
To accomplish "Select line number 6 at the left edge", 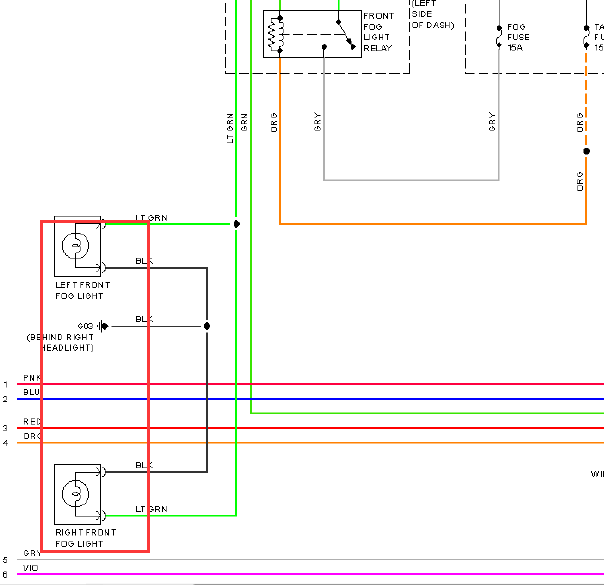I will click(x=5, y=575).
